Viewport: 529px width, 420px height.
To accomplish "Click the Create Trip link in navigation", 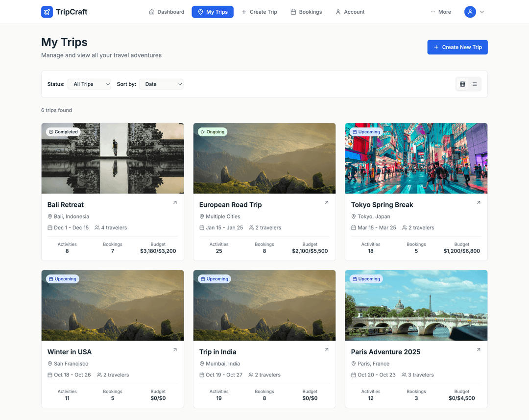I will coord(260,11).
